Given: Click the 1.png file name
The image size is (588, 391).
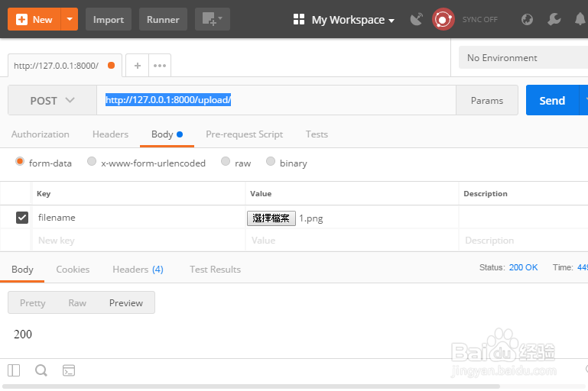Looking at the screenshot, I should point(311,218).
